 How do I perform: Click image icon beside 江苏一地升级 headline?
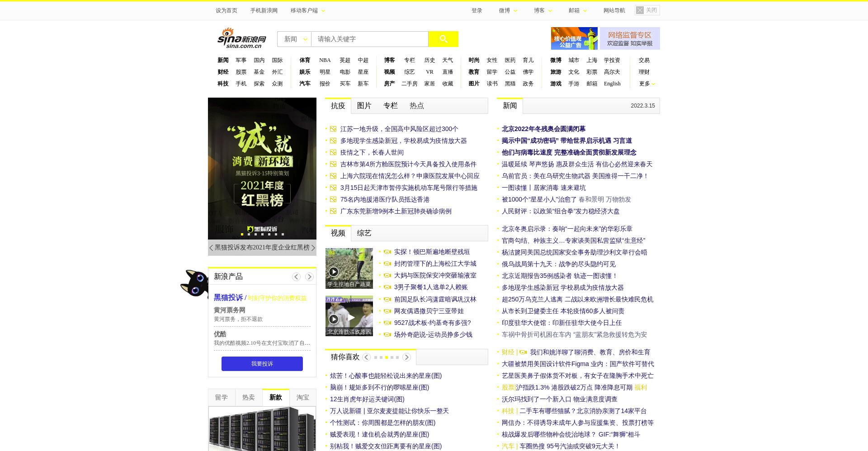333,129
